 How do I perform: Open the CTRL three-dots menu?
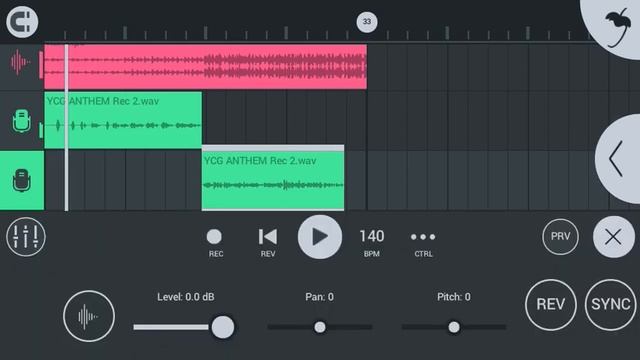coord(423,243)
